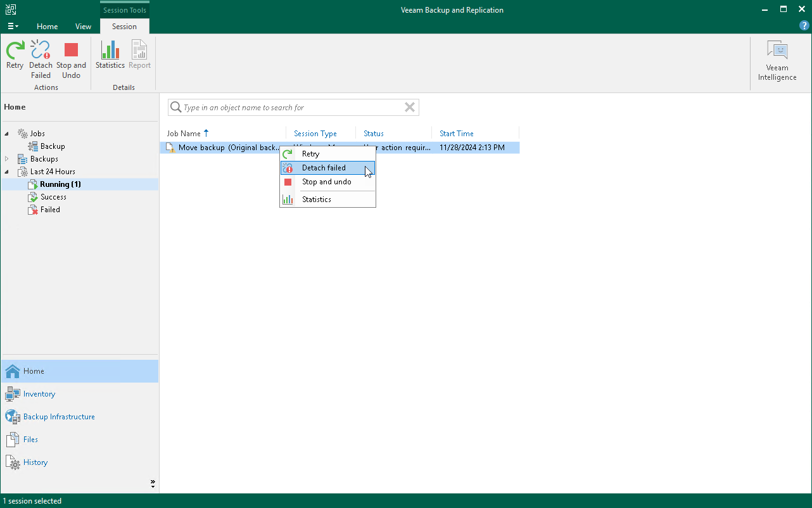Click the Inventory view icon
The height and width of the screenshot is (508, 812).
point(13,394)
